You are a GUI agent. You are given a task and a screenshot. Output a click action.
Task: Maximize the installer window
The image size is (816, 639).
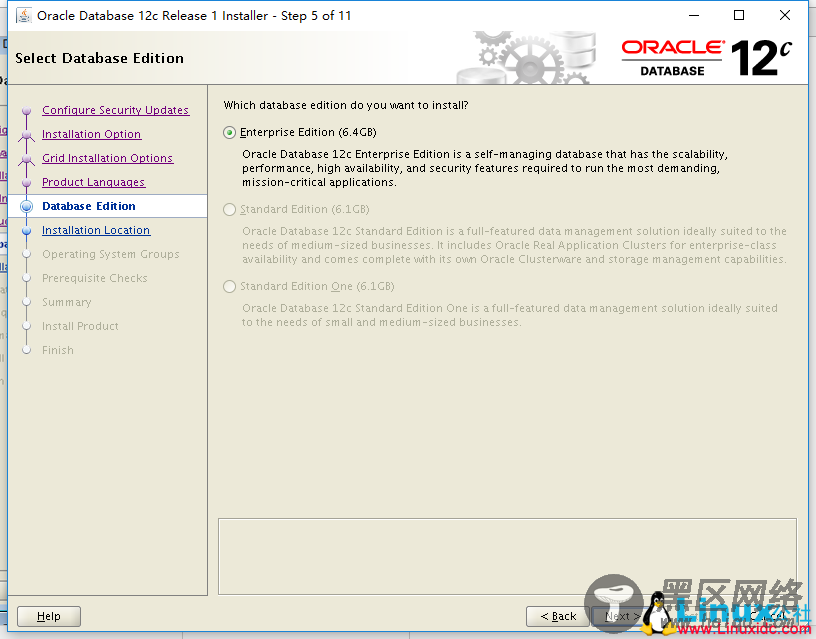(738, 15)
